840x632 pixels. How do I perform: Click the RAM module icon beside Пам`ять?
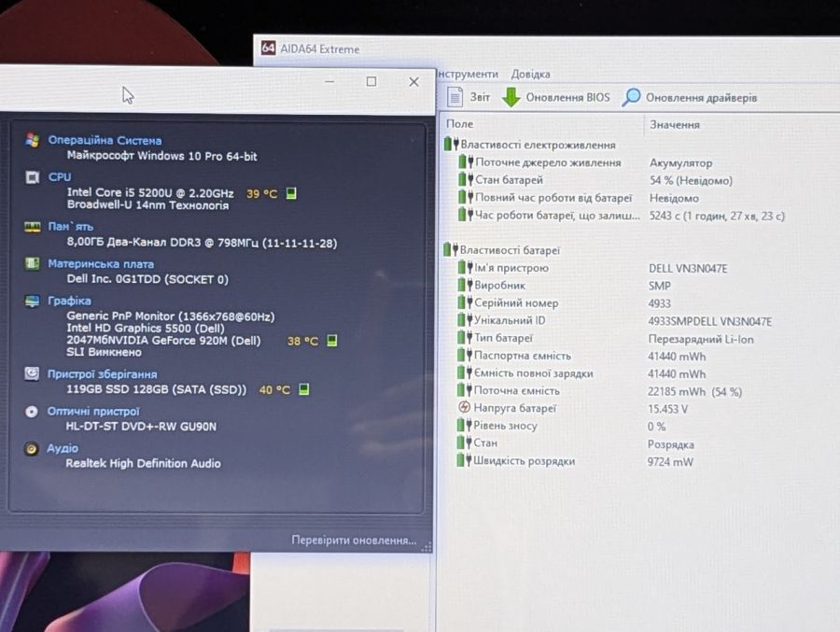pyautogui.click(x=32, y=227)
